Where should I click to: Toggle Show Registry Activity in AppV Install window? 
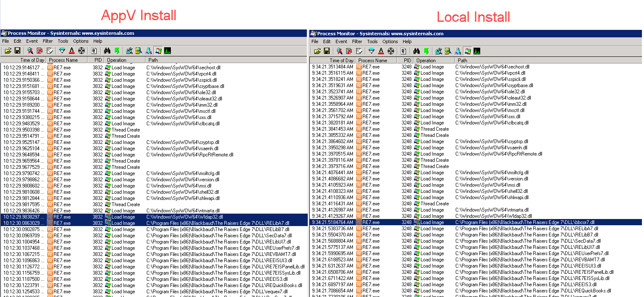[x=129, y=51]
